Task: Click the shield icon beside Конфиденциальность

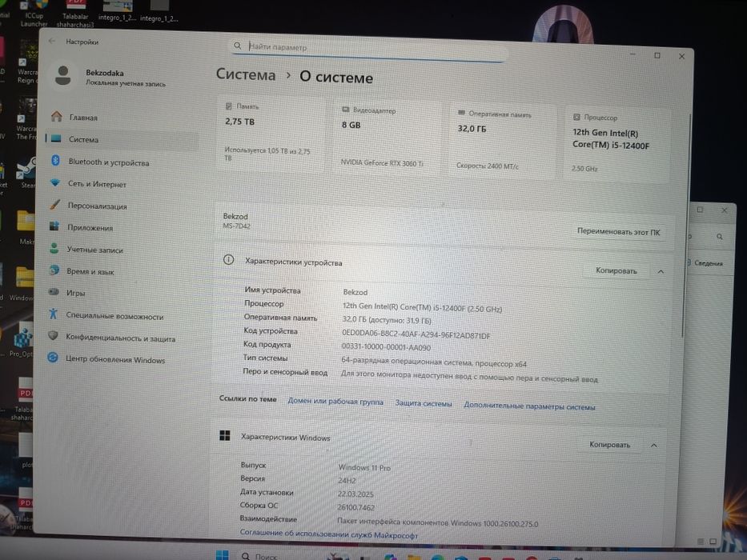Action: pos(53,336)
